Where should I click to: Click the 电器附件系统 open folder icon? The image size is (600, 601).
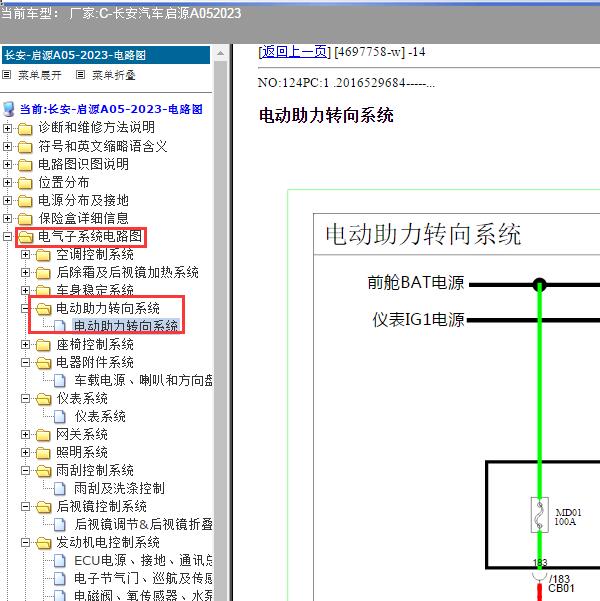44,363
